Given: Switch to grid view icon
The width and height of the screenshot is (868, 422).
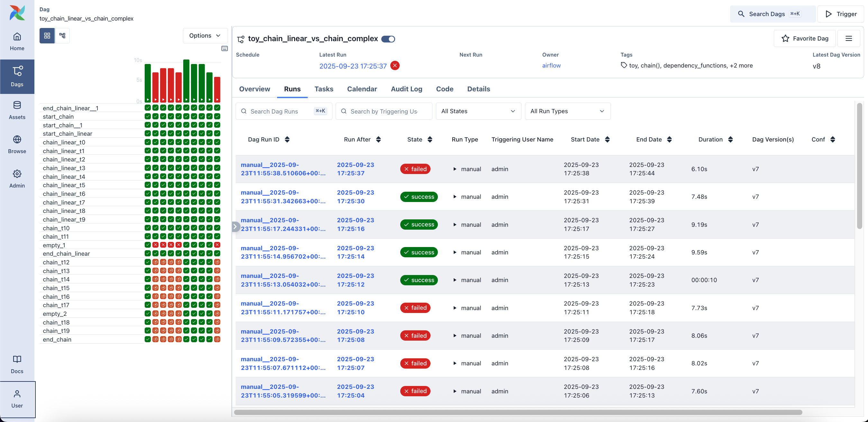Looking at the screenshot, I should click(47, 35).
